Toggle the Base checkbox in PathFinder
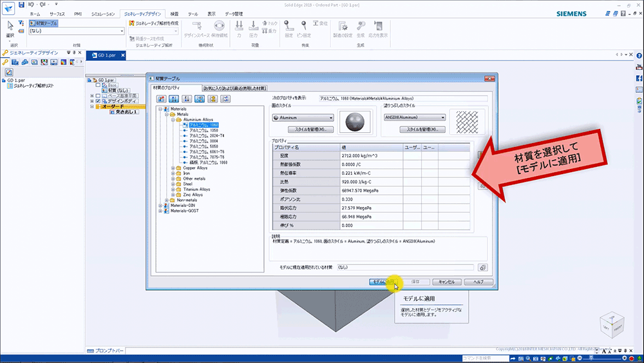The width and height of the screenshot is (644, 363). click(98, 85)
